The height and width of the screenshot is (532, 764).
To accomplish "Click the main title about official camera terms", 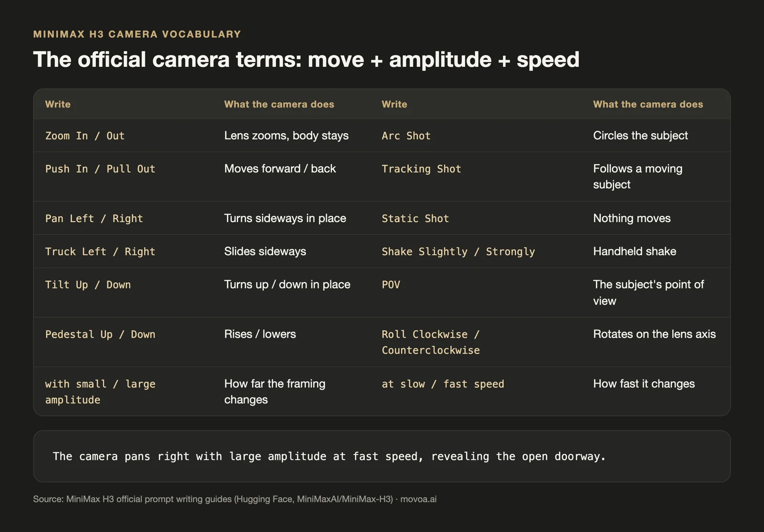I will (306, 60).
